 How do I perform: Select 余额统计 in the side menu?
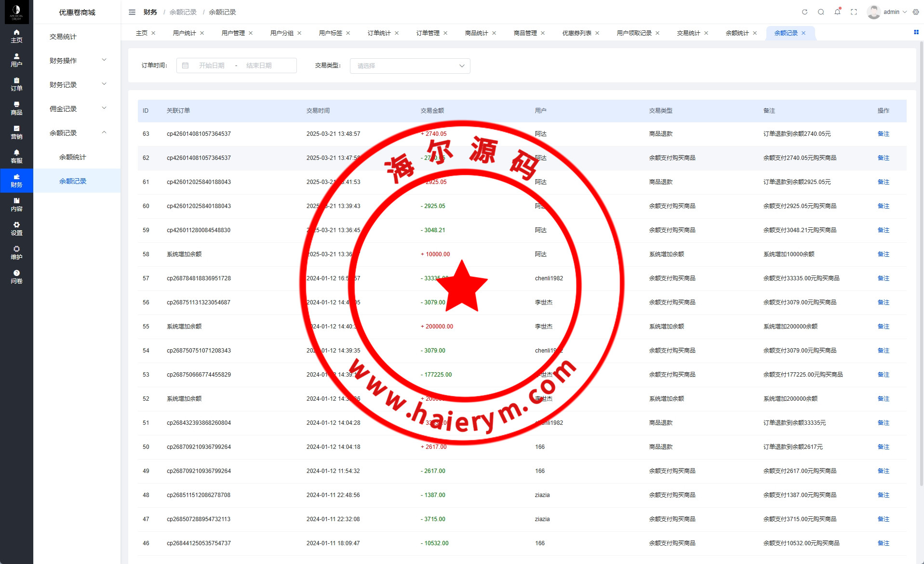(x=72, y=157)
